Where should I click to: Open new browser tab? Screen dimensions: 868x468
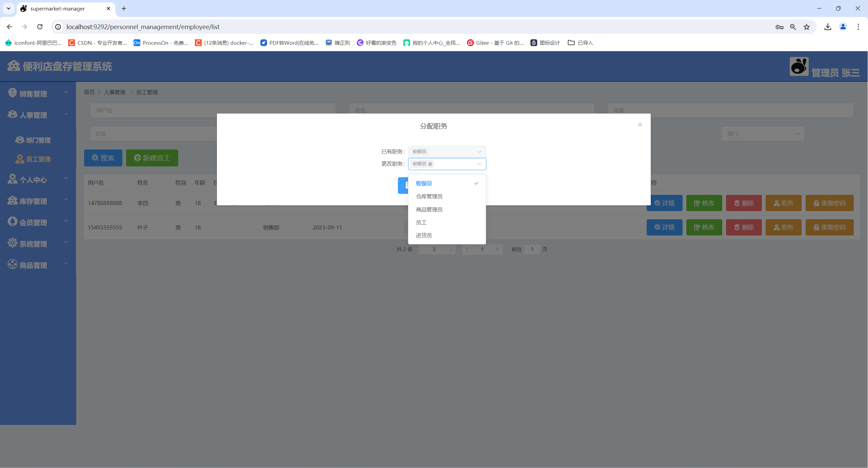tap(124, 8)
